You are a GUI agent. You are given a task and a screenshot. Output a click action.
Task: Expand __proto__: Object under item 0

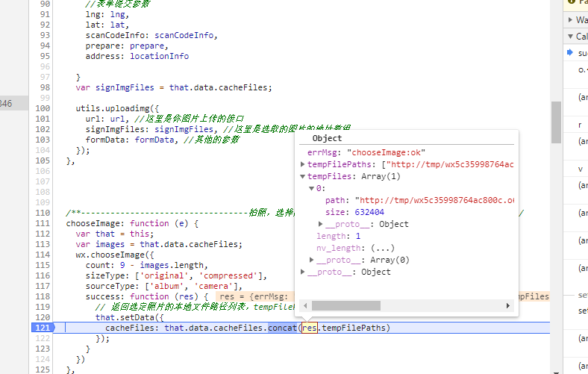pyautogui.click(x=321, y=224)
